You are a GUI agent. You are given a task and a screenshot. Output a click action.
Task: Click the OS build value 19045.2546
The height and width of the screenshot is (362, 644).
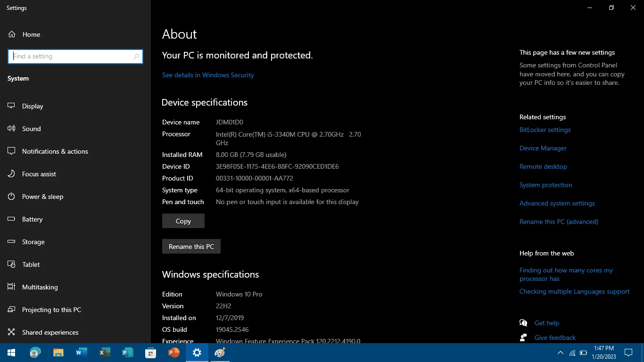(x=232, y=329)
